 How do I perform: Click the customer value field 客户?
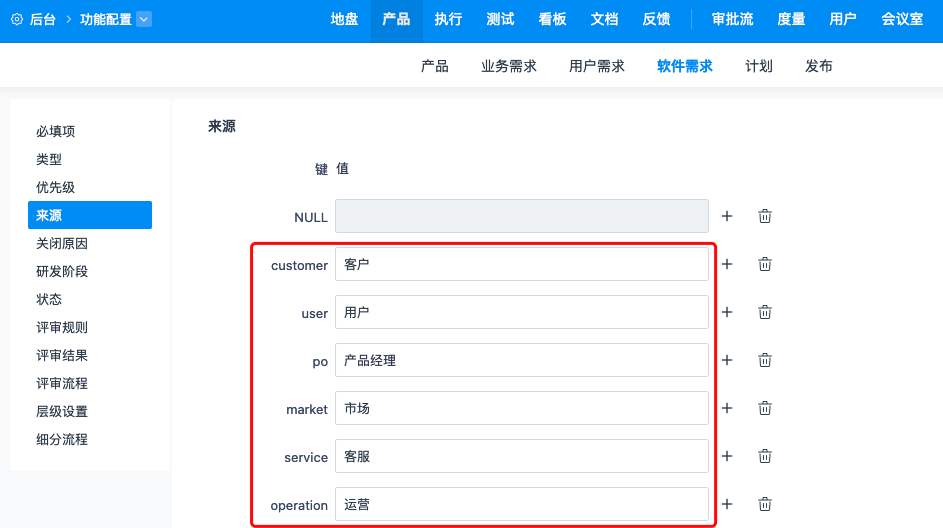click(521, 264)
